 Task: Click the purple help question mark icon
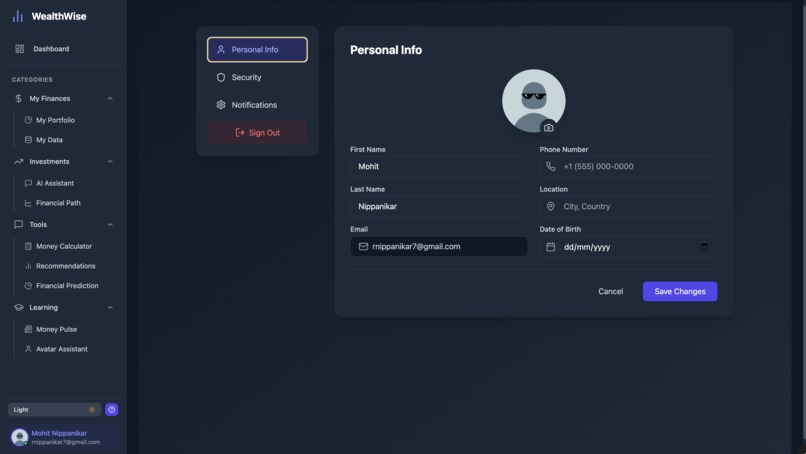tap(112, 409)
